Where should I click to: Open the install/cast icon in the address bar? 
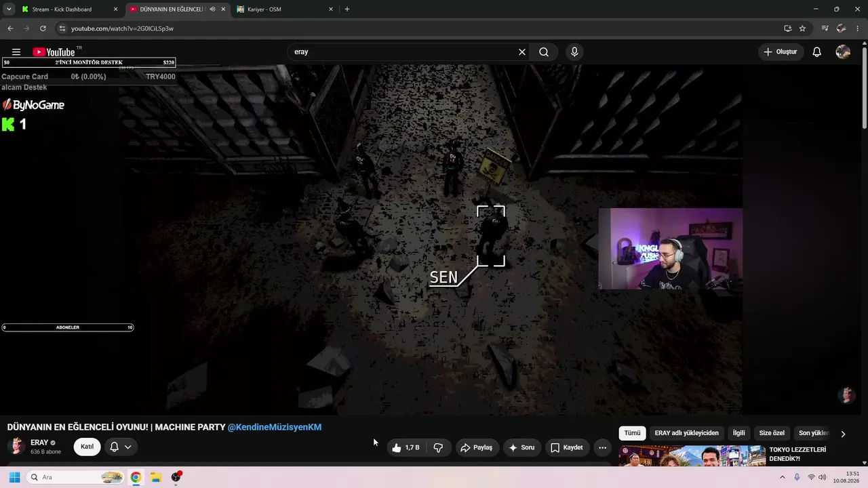(787, 28)
